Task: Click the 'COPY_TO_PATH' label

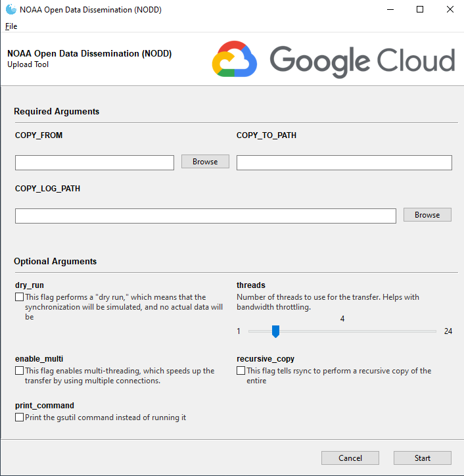Action: click(266, 135)
